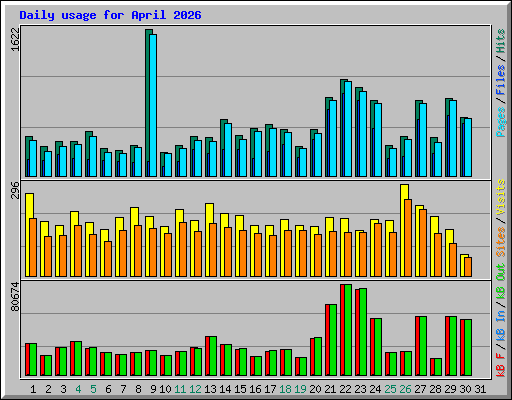The image size is (512, 400).
Task: Select the "Sites" legend label
Action: 501,242
